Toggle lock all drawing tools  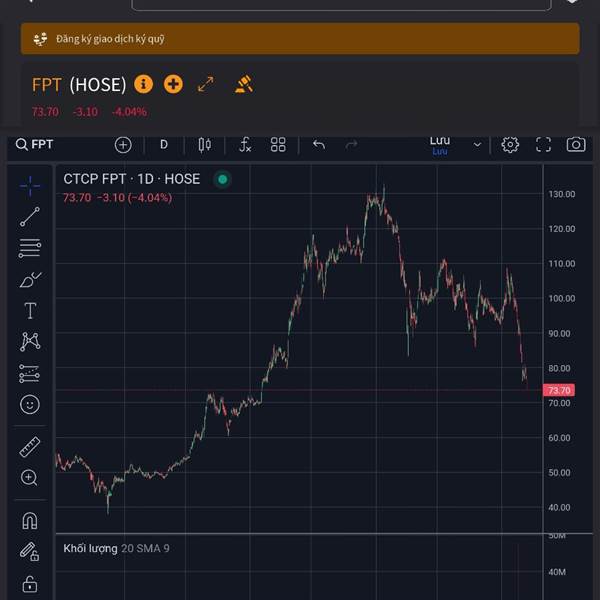(30, 584)
